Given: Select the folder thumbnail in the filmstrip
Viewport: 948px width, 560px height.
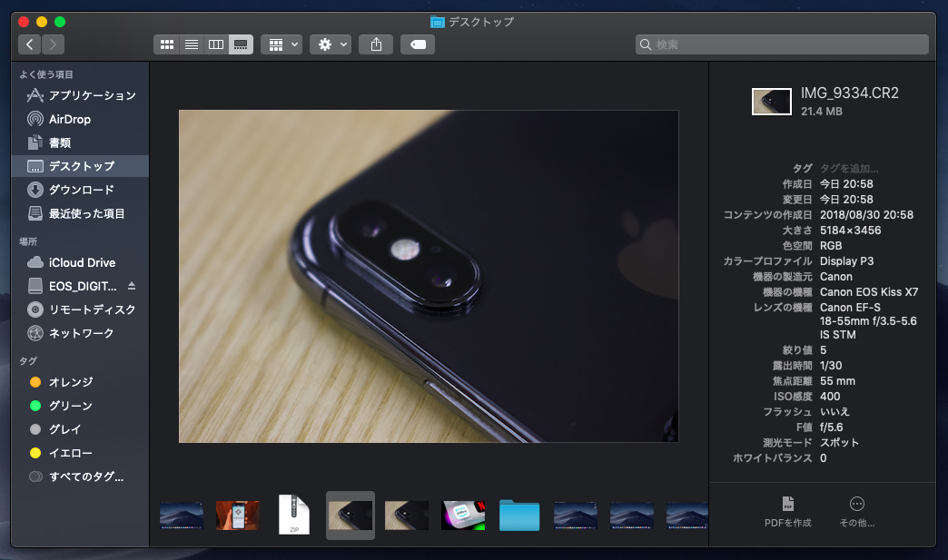Looking at the screenshot, I should pos(519,516).
